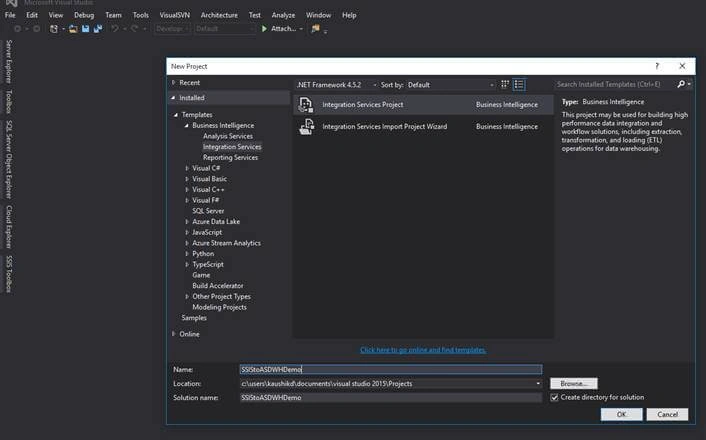Select Build Accelerator in templates tree
This screenshot has width=706, height=440.
217,286
